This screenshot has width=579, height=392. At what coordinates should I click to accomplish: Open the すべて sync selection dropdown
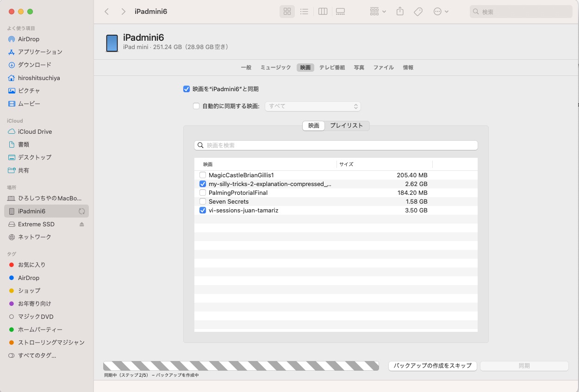tap(312, 106)
